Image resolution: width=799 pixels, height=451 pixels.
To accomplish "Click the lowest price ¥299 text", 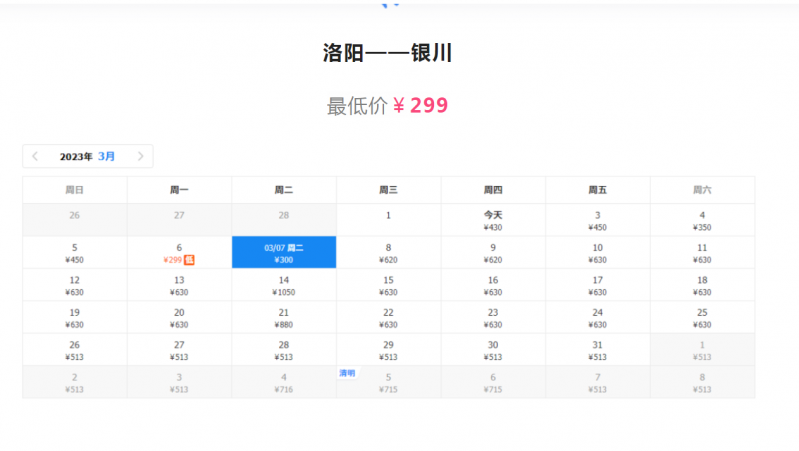I will coord(420,106).
